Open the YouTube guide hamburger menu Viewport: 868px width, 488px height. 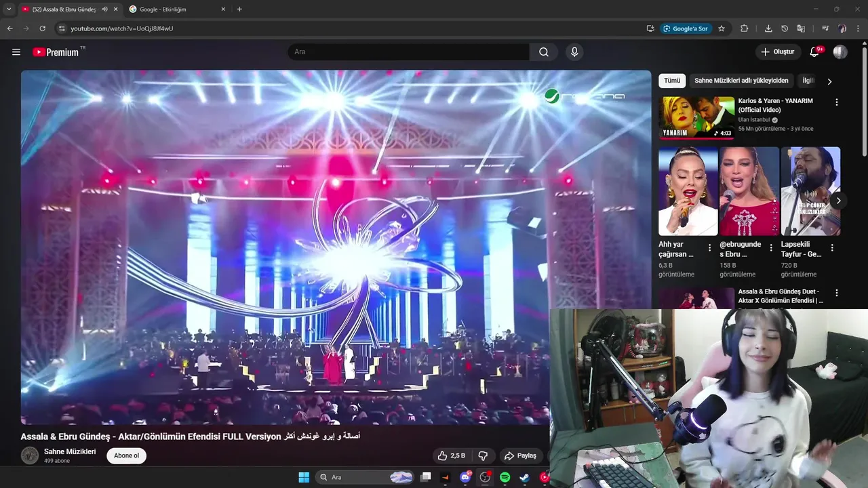16,52
